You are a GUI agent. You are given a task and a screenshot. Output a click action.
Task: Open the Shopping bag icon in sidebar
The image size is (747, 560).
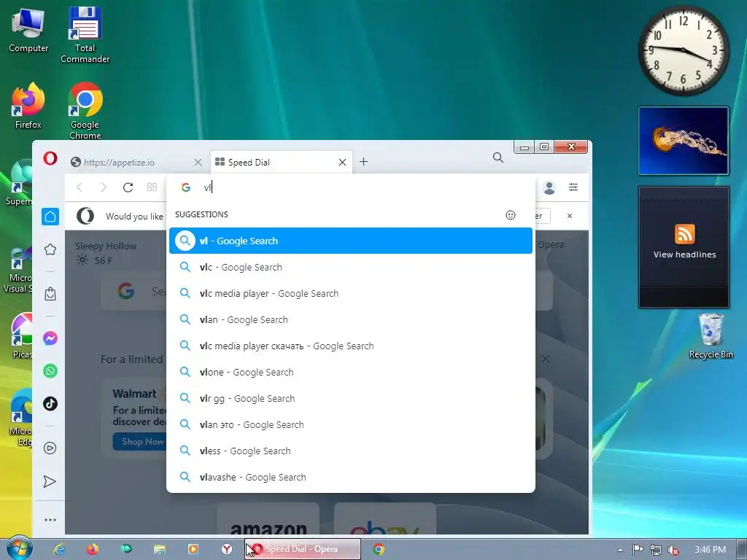[x=50, y=294]
